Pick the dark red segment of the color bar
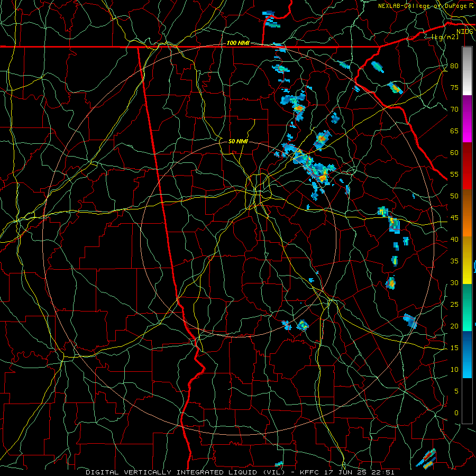 (x=467, y=166)
